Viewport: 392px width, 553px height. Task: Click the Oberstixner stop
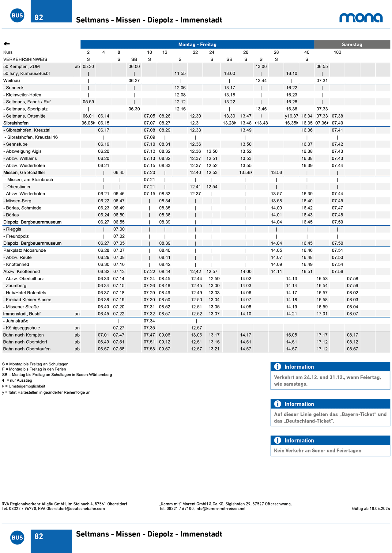pos(17,187)
